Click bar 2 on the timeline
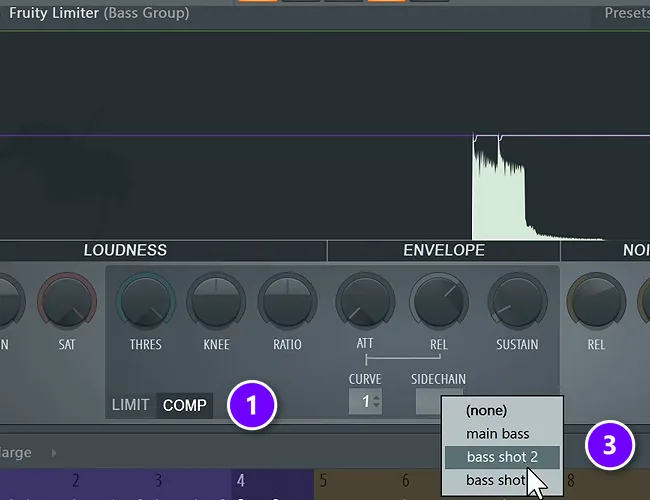The width and height of the screenshot is (650, 500). point(75,481)
